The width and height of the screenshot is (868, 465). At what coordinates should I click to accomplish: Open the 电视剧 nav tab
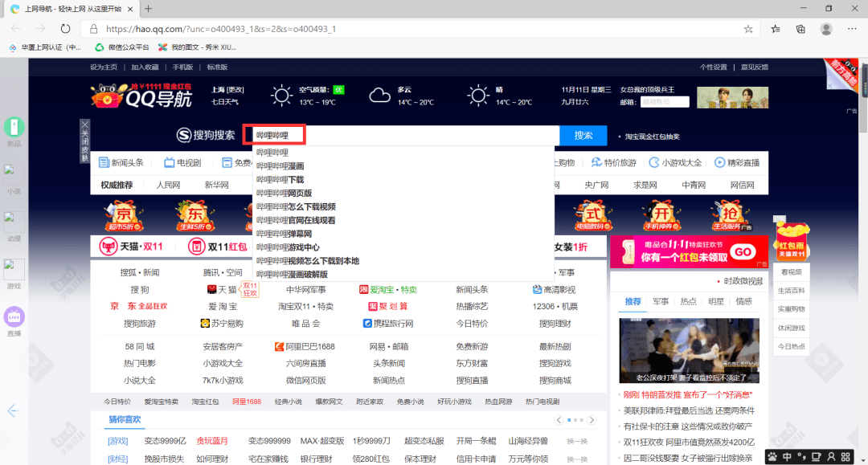click(182, 162)
